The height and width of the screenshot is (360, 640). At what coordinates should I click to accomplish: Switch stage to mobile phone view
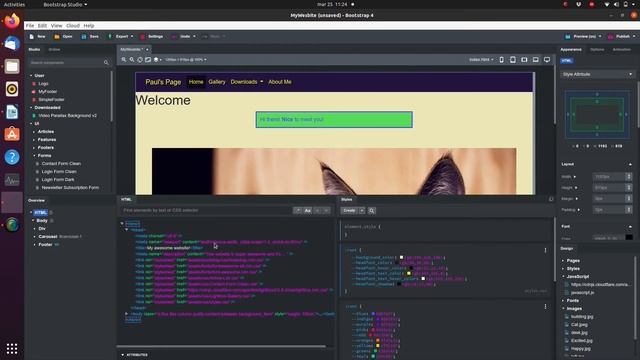pos(502,60)
